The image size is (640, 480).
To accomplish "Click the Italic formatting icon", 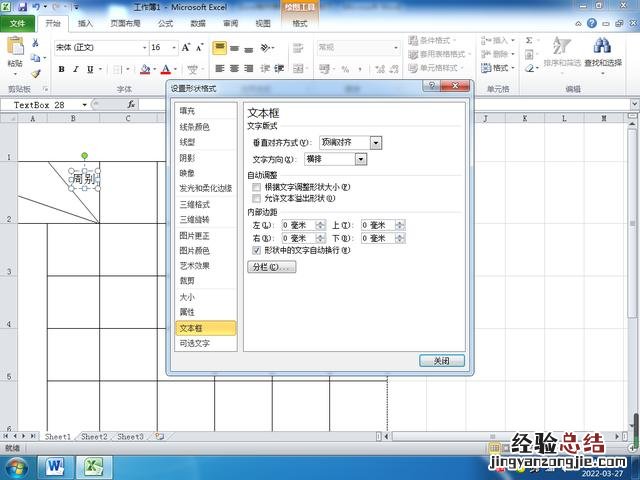I will tap(76, 69).
